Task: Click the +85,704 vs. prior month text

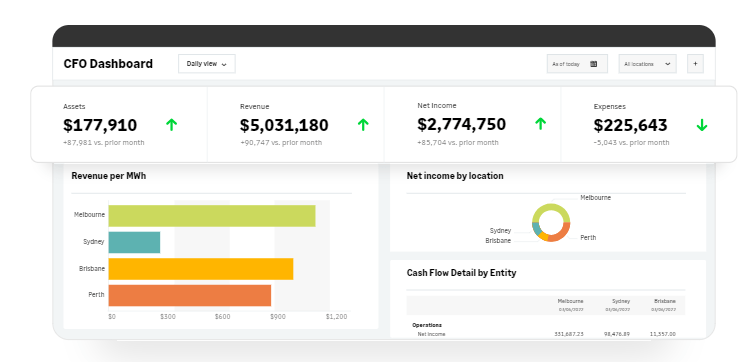Action: point(458,142)
